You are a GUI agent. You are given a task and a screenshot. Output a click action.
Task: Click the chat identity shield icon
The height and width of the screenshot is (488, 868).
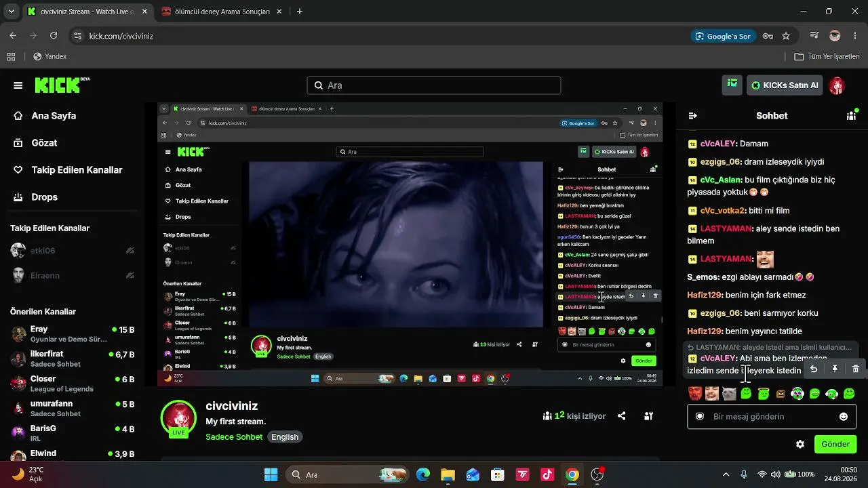pyautogui.click(x=700, y=417)
